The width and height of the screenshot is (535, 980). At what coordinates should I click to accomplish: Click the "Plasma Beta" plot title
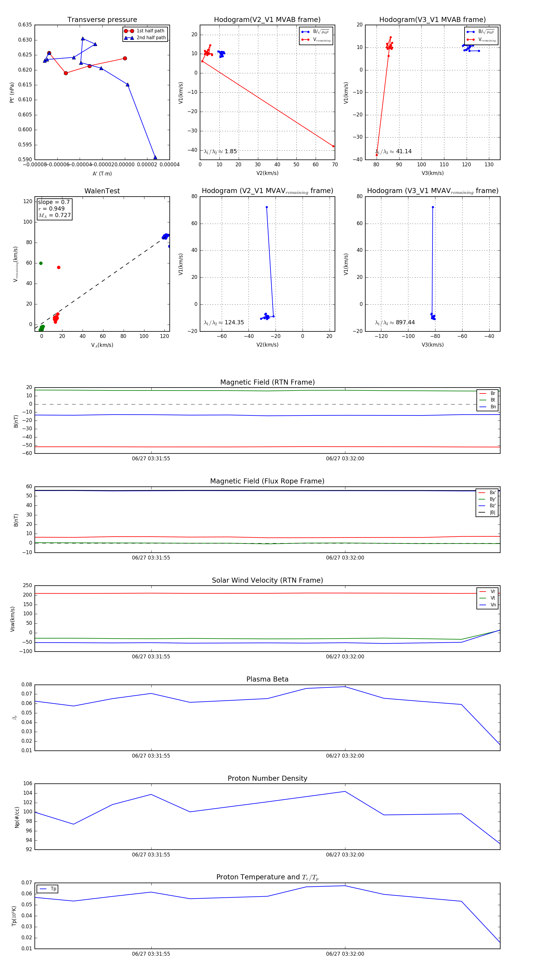click(267, 679)
